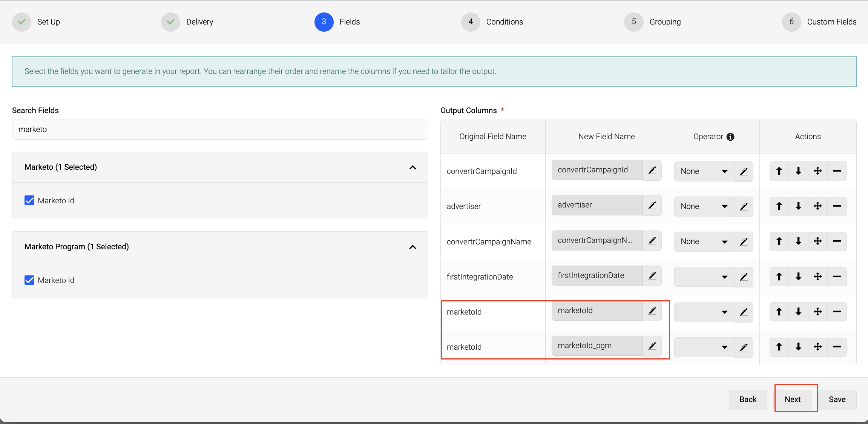This screenshot has height=424, width=868.
Task: Click drag-move handle for advertiser row
Action: pos(817,206)
